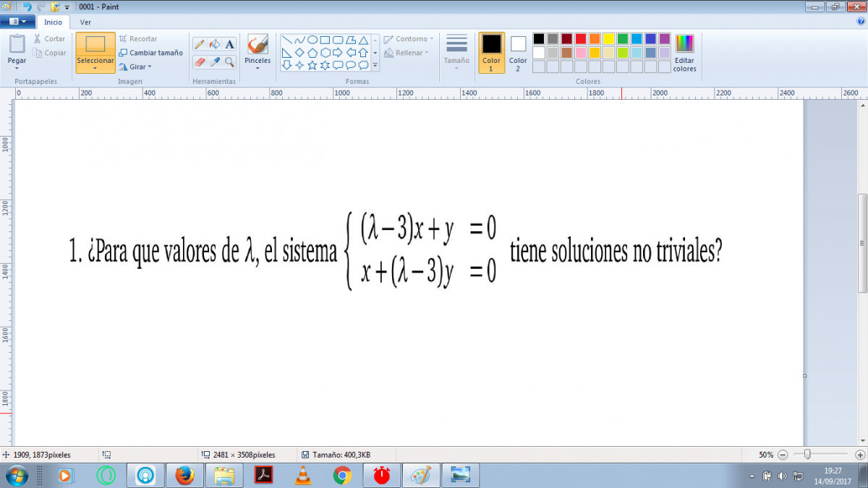Switch to the Ver tab
Viewport: 868px width, 488px height.
click(85, 22)
